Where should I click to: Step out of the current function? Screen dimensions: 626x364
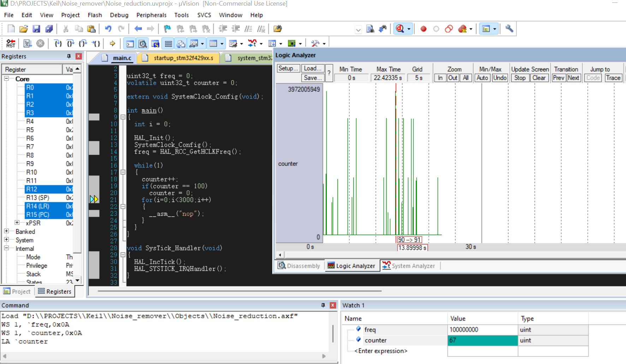pyautogui.click(x=83, y=43)
